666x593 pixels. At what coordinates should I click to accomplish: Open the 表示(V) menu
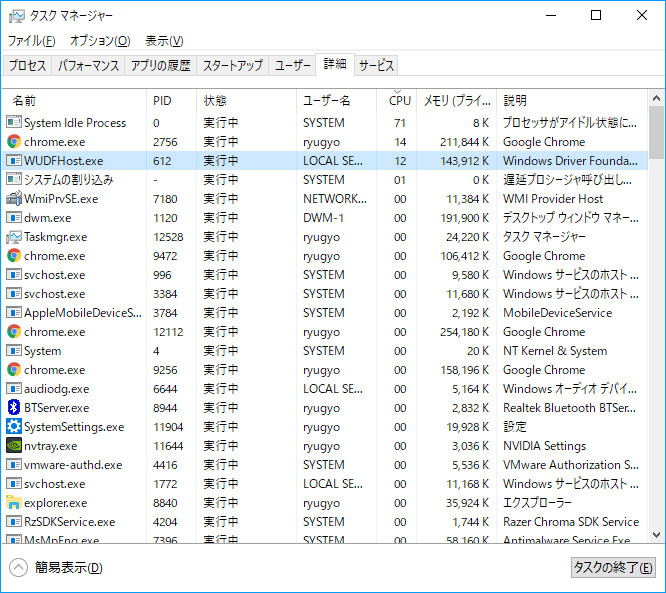164,41
